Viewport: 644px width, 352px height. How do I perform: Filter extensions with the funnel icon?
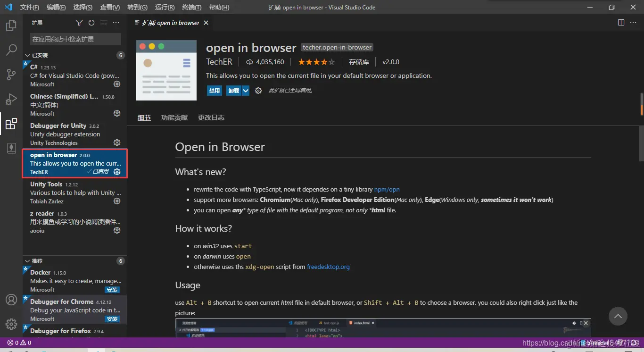coord(79,23)
